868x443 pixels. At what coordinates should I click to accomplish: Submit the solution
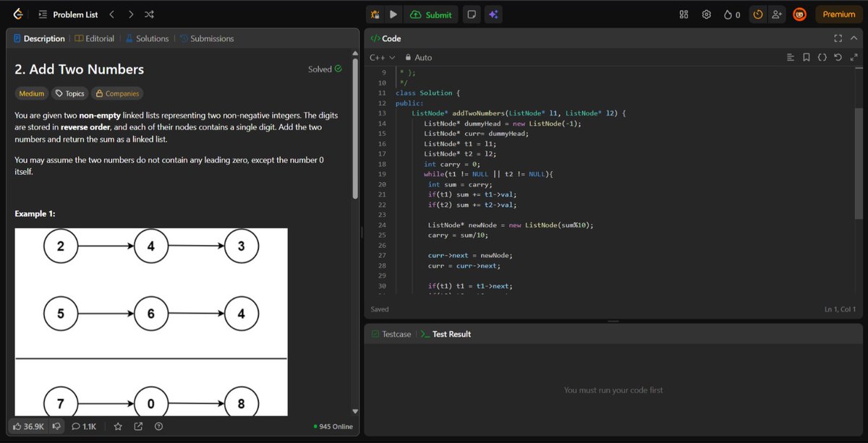pos(431,14)
